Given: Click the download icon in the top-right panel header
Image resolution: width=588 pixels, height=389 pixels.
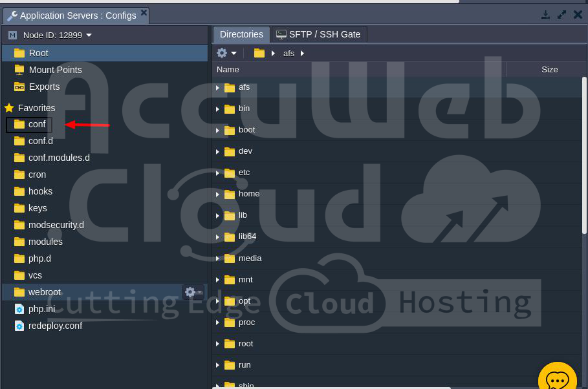Looking at the screenshot, I should coord(545,14).
